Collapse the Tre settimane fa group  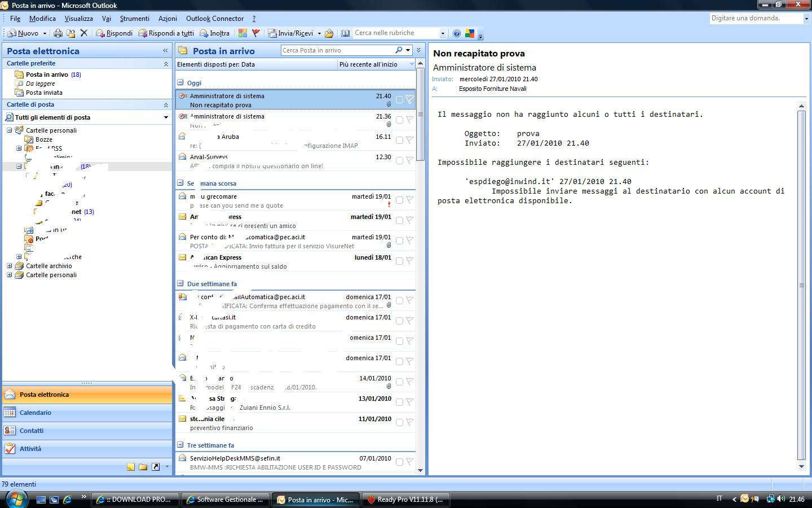180,445
